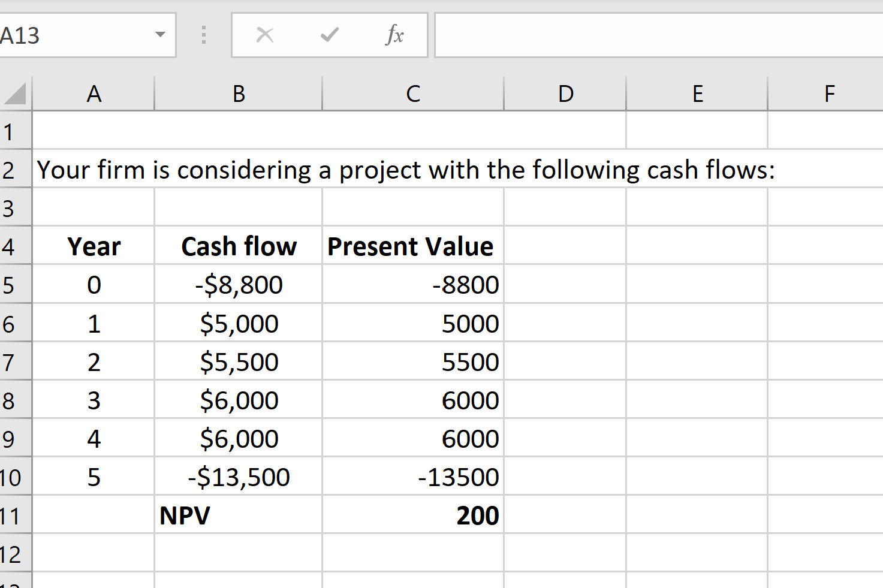Select the Cash flow header cell
Viewport: 883px width, 588px height.
238,246
